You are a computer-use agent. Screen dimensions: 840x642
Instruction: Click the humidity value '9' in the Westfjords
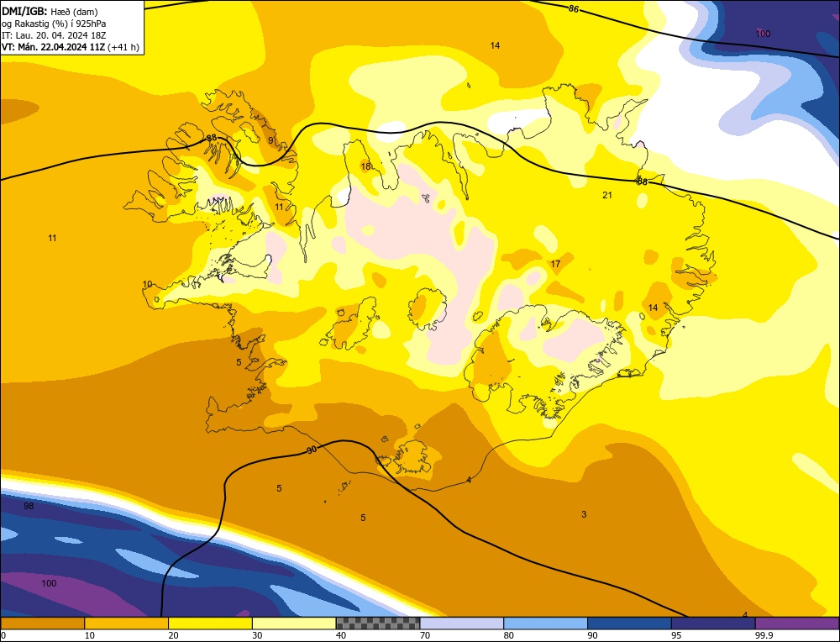click(x=270, y=140)
